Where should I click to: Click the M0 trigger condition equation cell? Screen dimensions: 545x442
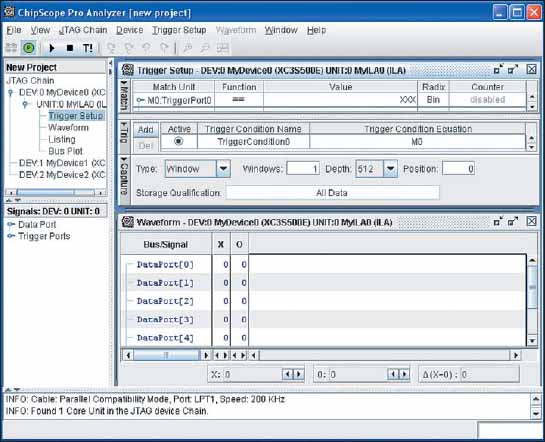click(417, 142)
